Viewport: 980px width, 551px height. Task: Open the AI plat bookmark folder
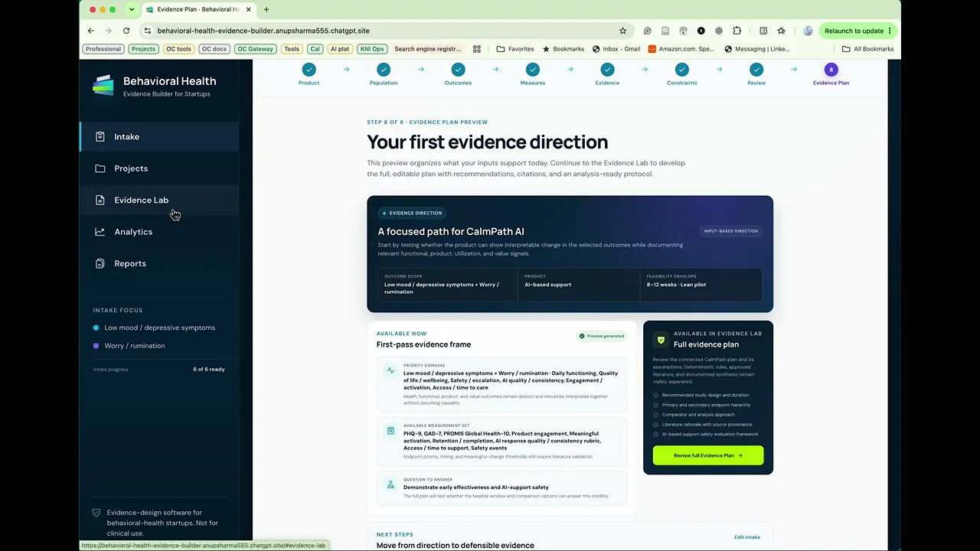[339, 49]
